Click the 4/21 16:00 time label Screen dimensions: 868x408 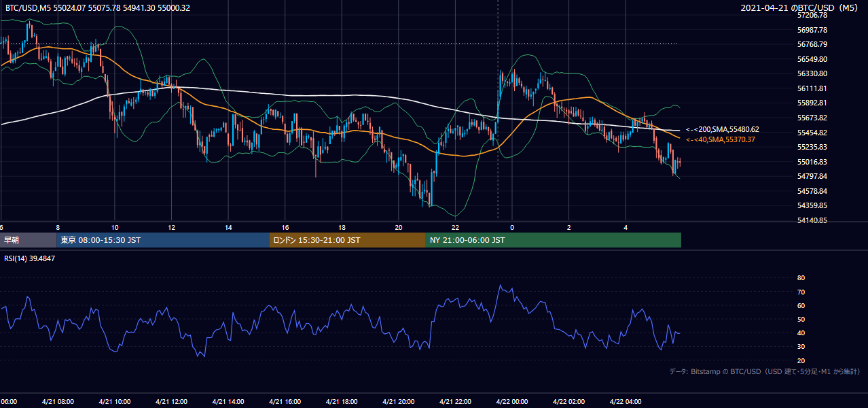click(x=285, y=402)
